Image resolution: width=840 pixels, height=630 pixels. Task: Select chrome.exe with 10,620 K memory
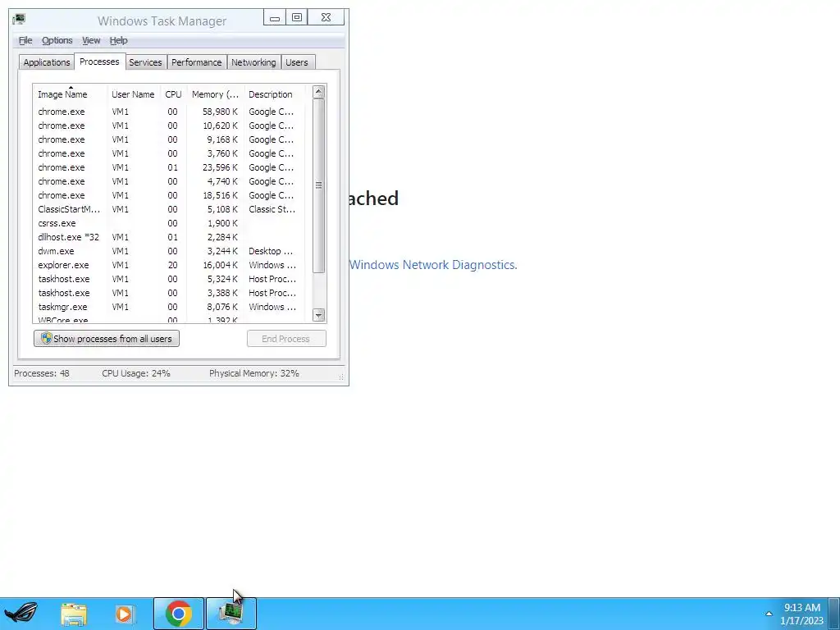[x=169, y=126]
